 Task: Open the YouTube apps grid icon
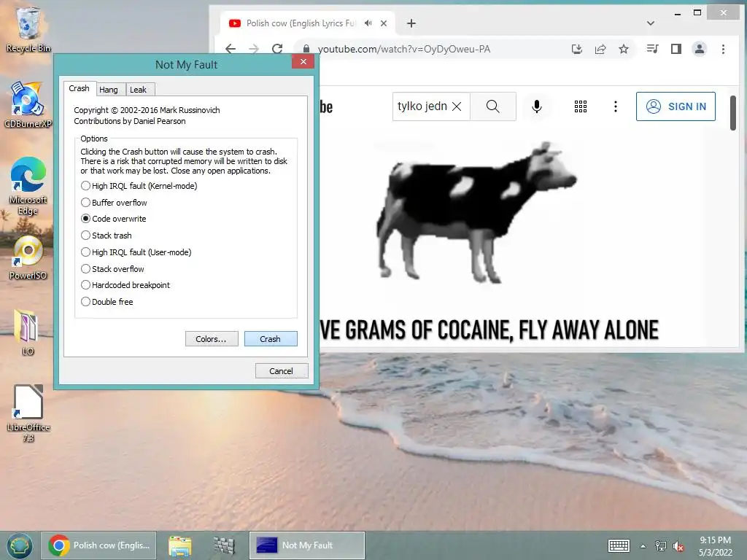580,106
